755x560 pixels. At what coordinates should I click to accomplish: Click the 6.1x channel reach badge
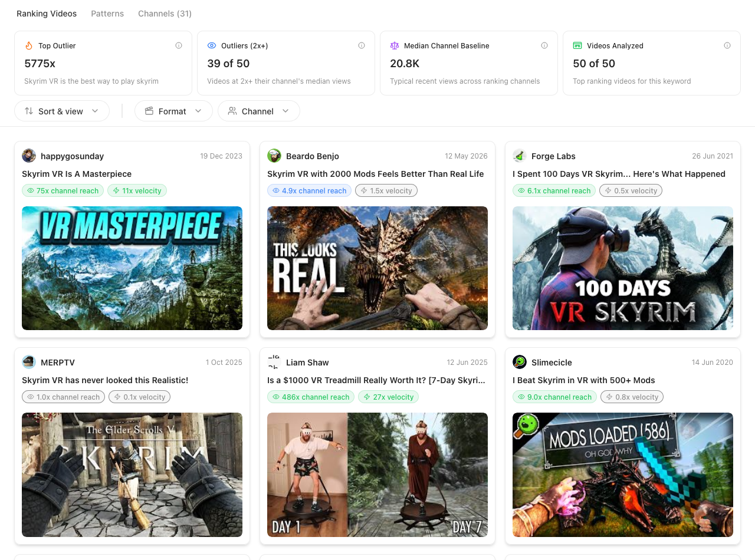[554, 190]
